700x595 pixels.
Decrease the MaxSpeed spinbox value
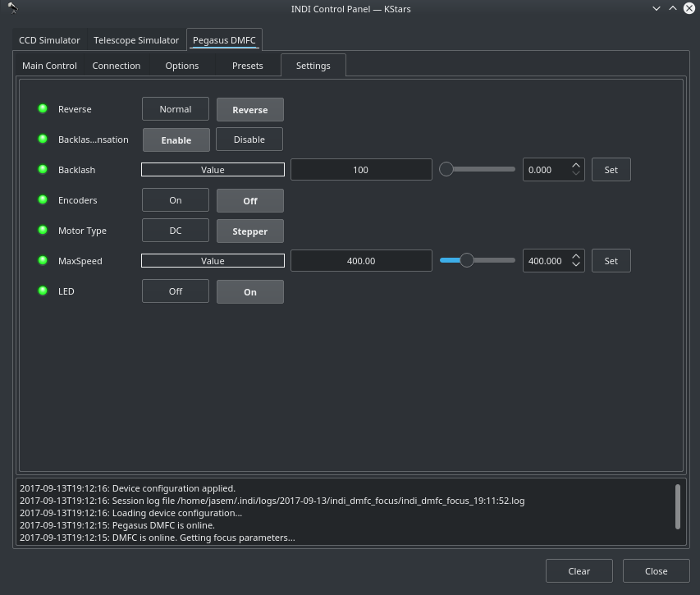(x=576, y=263)
